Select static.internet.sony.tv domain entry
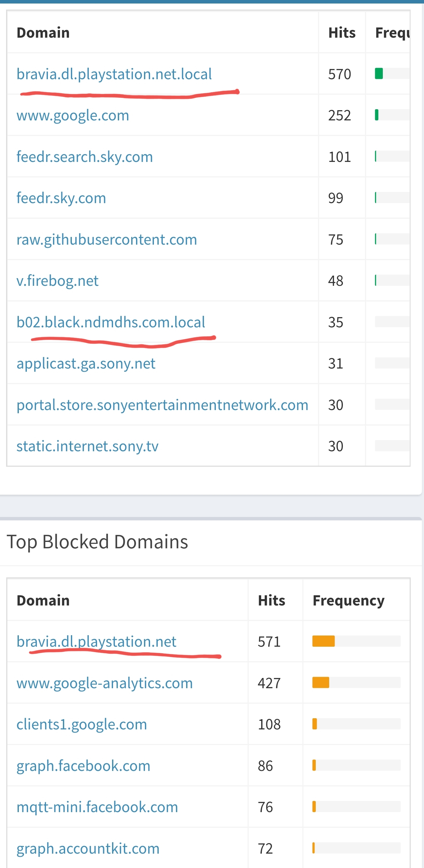This screenshot has height=868, width=424. coord(88,446)
